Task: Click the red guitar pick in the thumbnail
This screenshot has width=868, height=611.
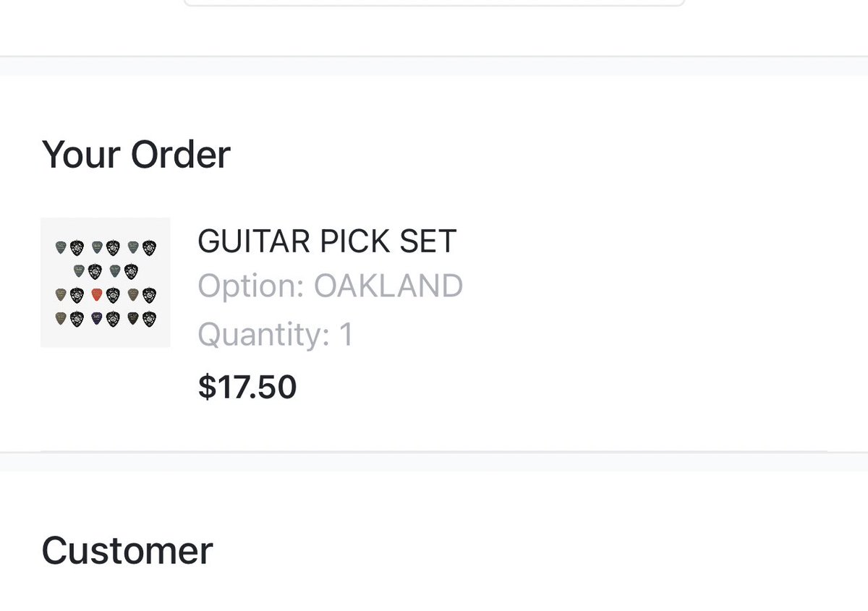Action: click(x=97, y=295)
